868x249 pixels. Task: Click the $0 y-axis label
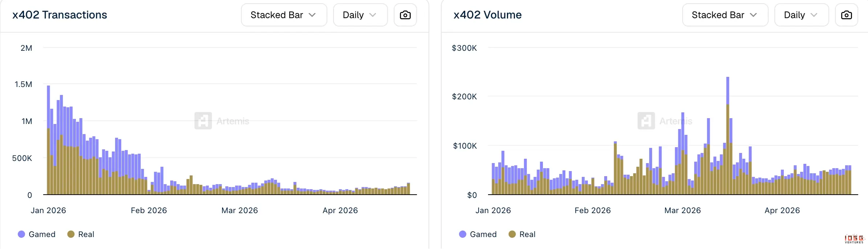click(x=472, y=195)
